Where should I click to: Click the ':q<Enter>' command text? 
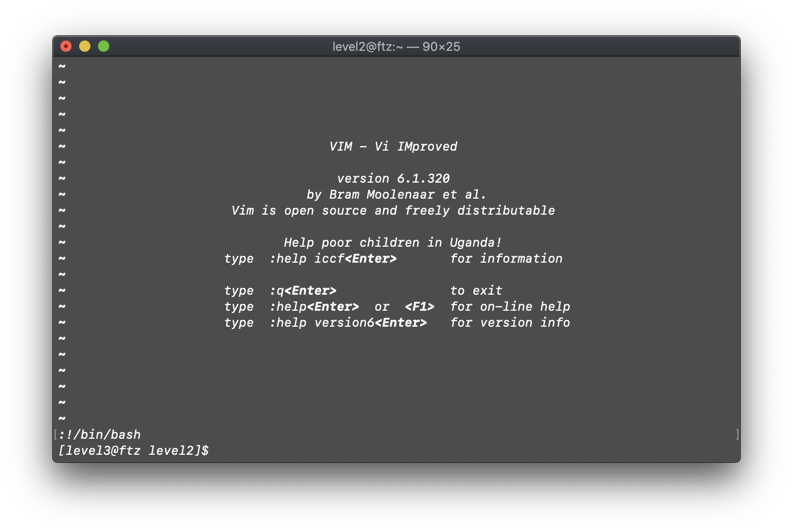303,290
